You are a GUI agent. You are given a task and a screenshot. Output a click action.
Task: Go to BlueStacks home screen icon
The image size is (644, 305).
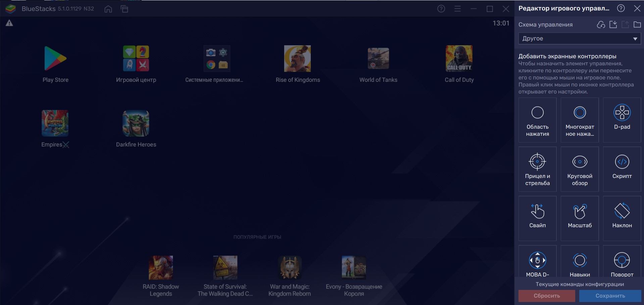[x=108, y=9]
